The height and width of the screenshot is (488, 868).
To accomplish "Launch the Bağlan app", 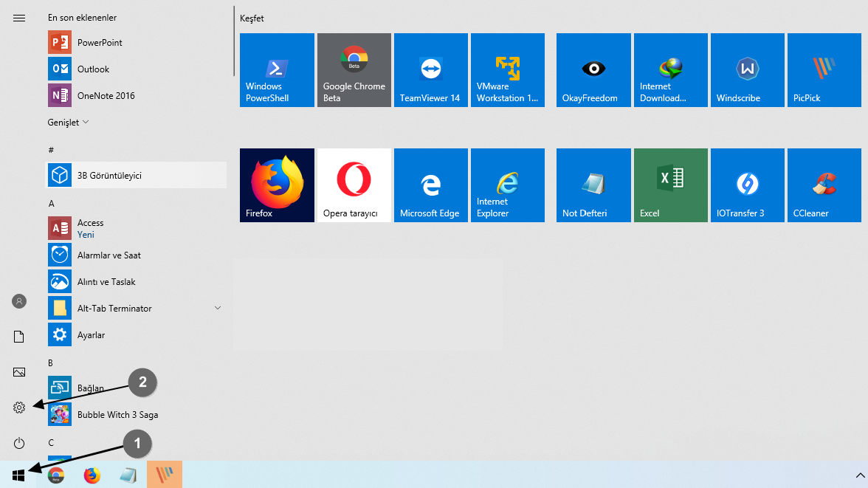I will [136, 388].
